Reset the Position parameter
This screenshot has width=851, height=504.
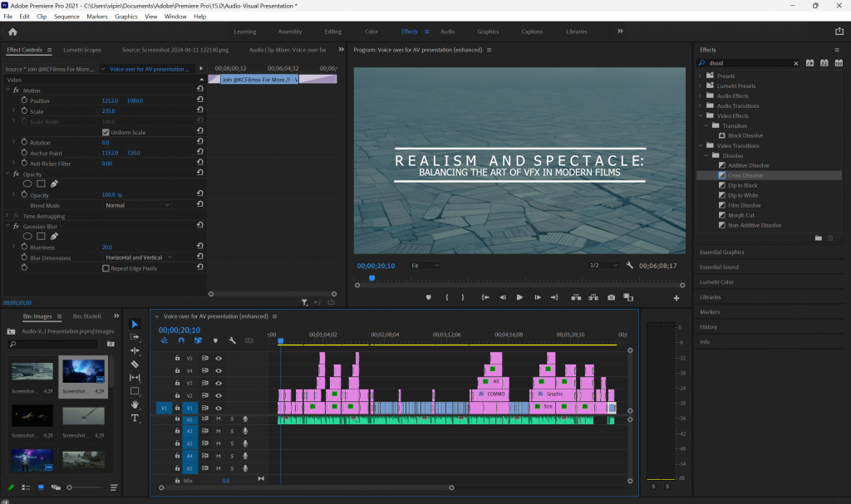click(x=199, y=100)
